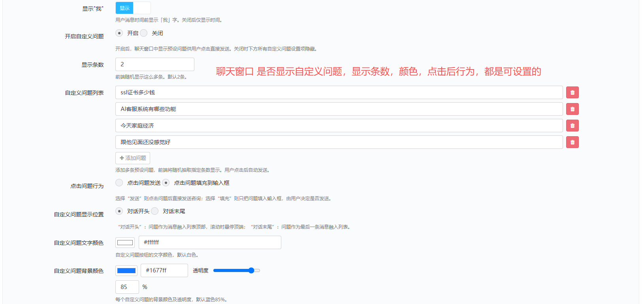Viewport: 644px width, 304px height.
Task: Click the 自定义问题列表 label
Action: click(x=84, y=93)
